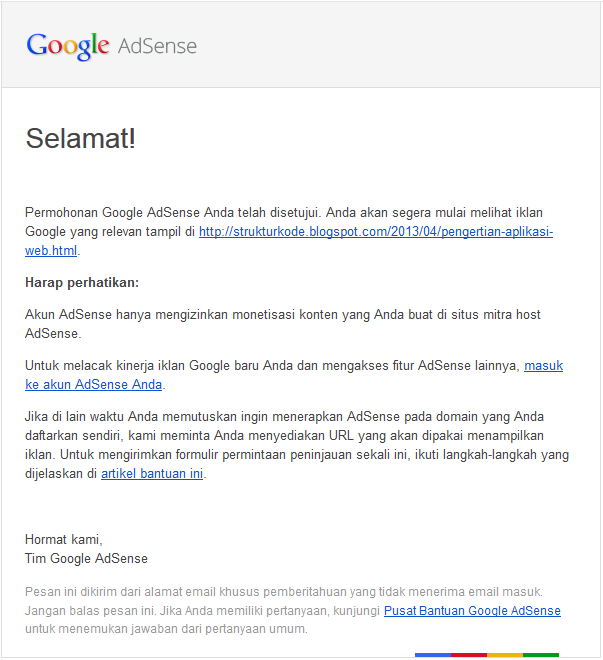Open the "artikel bantuan ini" help link
The image size is (603, 660).
coord(152,473)
